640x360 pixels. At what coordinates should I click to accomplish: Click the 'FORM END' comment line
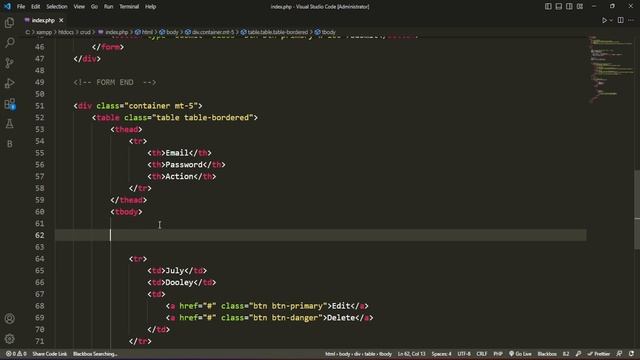click(115, 82)
